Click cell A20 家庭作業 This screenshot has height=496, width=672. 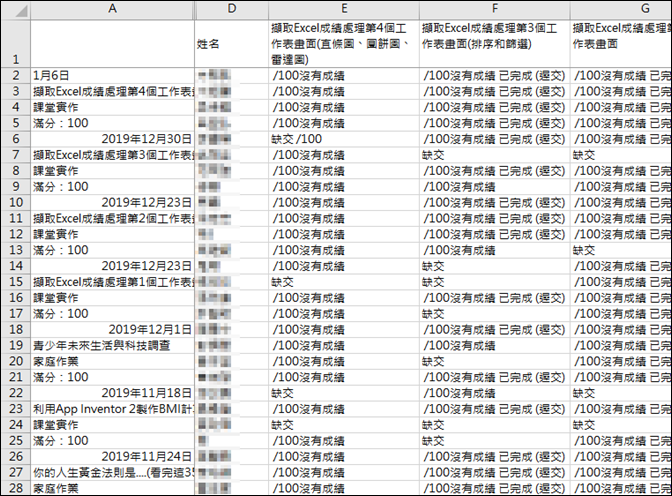[x=112, y=361]
